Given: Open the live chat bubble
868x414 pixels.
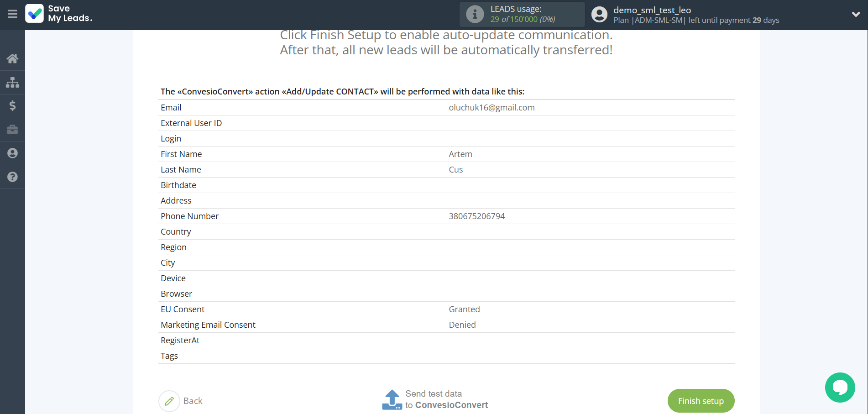Looking at the screenshot, I should [840, 388].
